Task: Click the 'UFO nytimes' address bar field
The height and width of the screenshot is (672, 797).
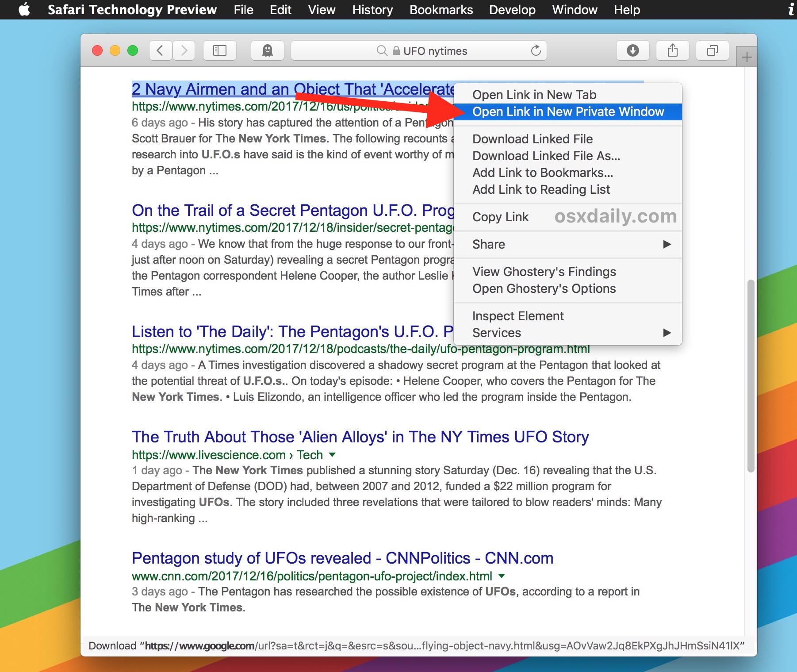Action: (419, 50)
